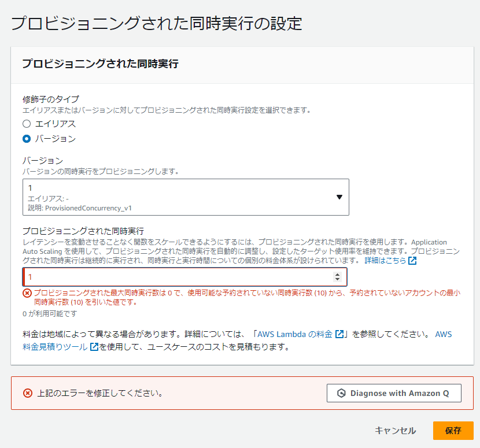Click the black dropdown arrow in version selector
This screenshot has width=480, height=448.
(339, 197)
